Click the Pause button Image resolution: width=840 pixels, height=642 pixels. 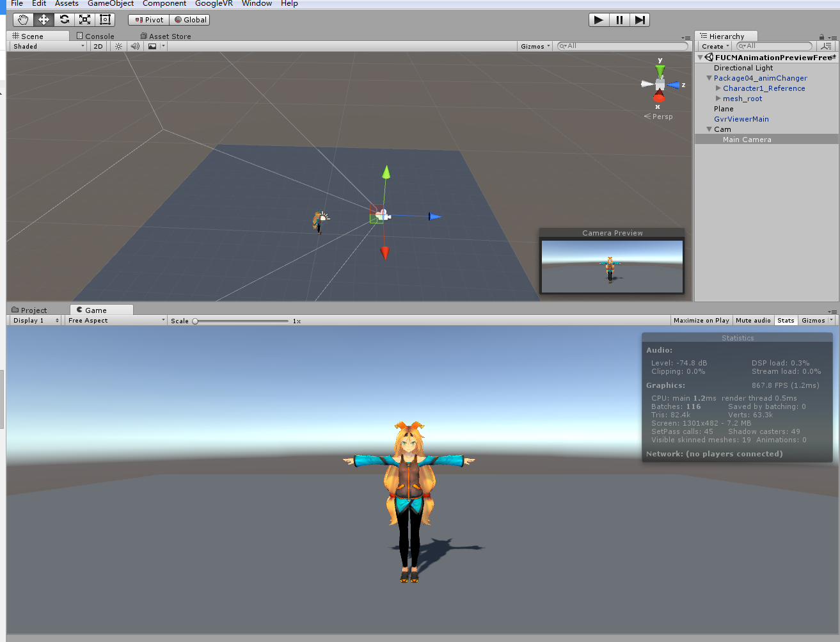(619, 20)
